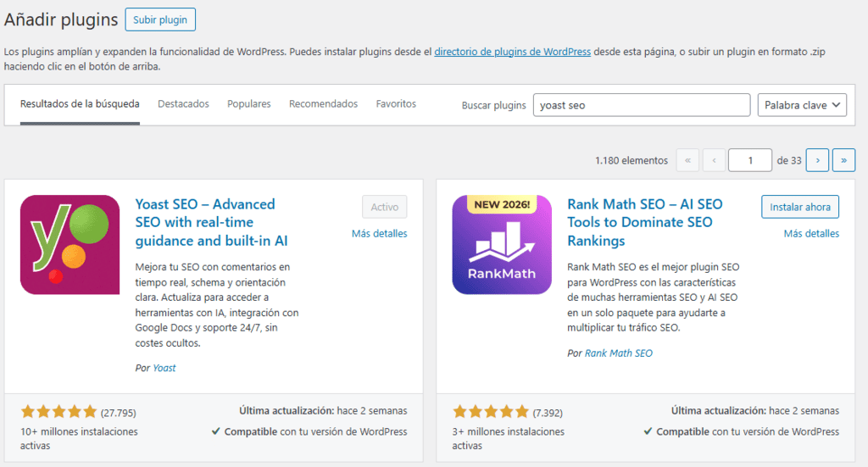This screenshot has height=467, width=868.
Task: Click the Yoast SEO description paragraph
Action: (x=217, y=305)
